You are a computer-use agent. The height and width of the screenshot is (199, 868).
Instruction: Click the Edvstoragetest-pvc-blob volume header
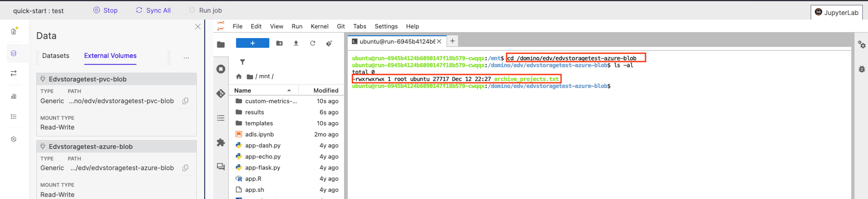(x=117, y=79)
